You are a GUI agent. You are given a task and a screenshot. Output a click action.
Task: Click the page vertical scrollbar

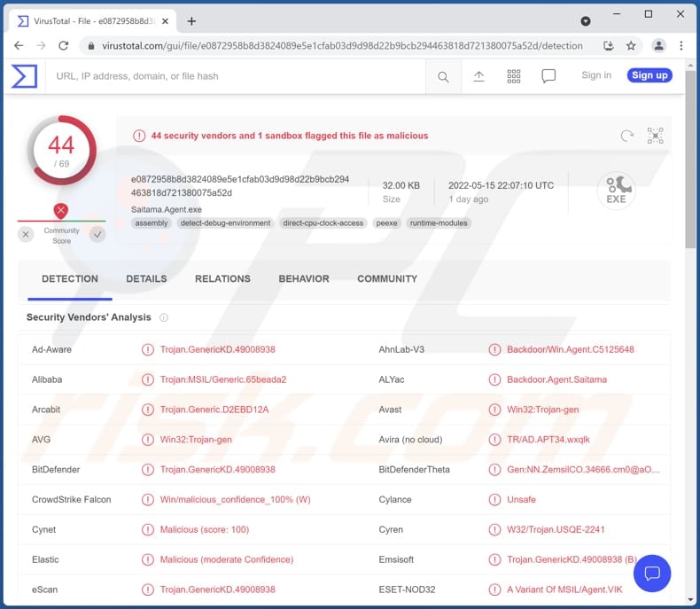691,177
